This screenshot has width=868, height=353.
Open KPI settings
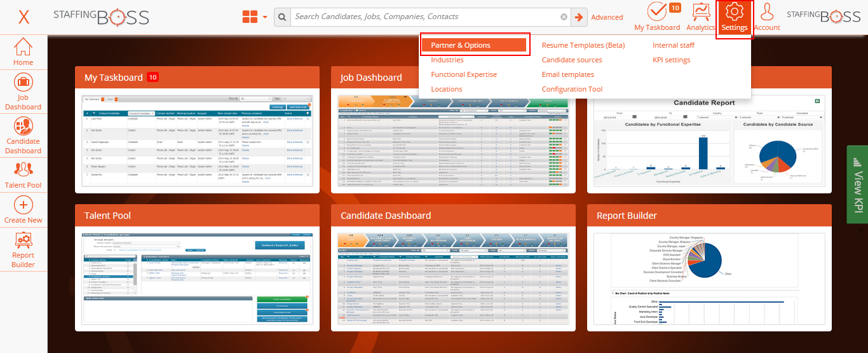pos(672,60)
